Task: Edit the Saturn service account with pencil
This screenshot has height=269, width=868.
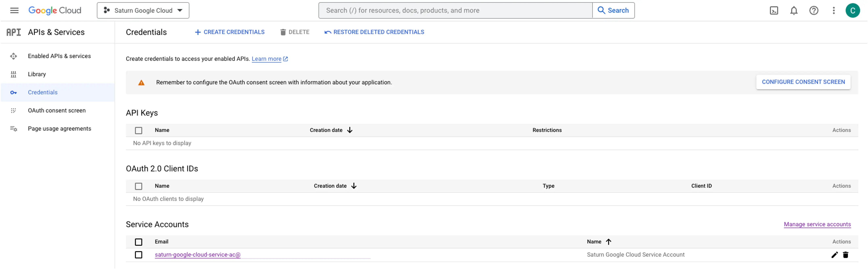Action: (834, 255)
